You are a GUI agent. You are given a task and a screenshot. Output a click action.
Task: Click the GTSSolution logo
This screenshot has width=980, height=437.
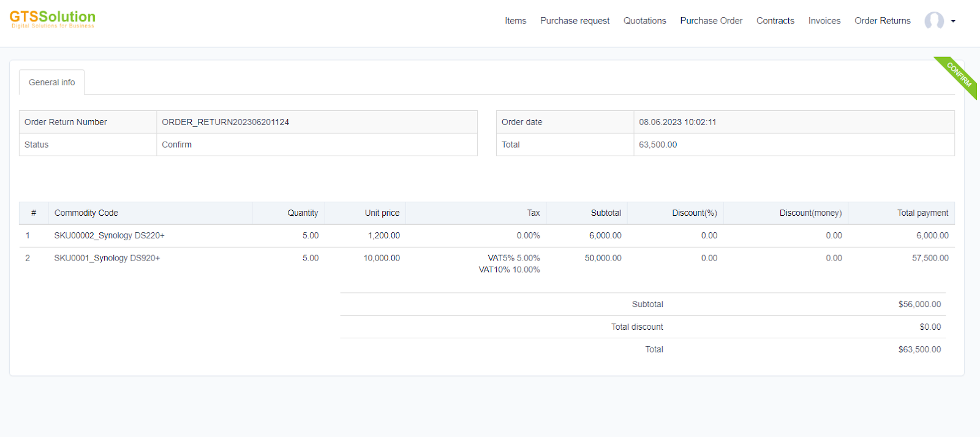pos(53,18)
